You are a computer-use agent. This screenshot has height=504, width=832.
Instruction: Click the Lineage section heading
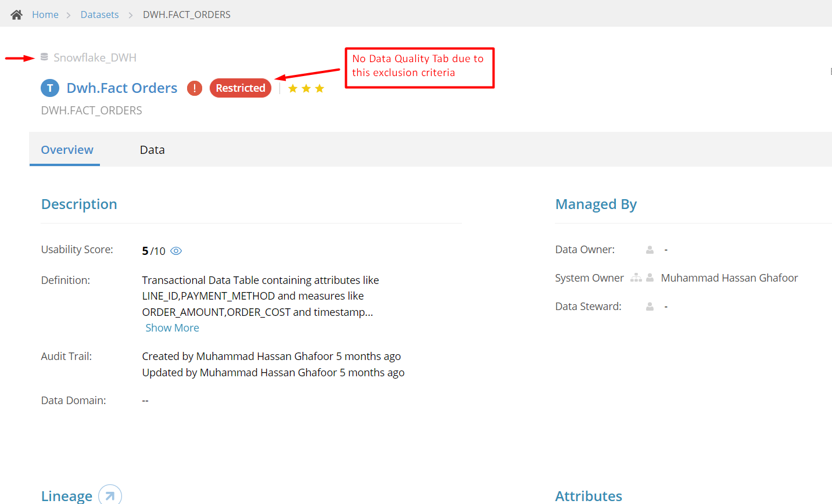point(66,496)
